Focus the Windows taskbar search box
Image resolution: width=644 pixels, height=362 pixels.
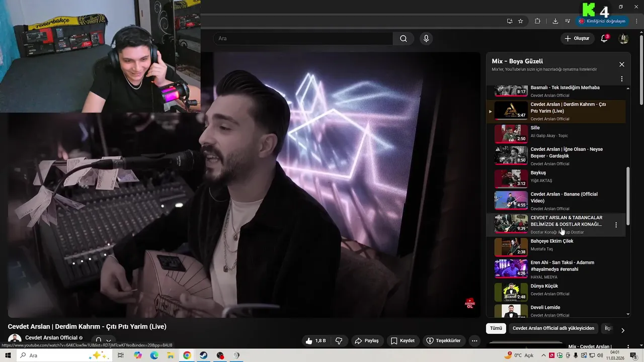(x=64, y=355)
